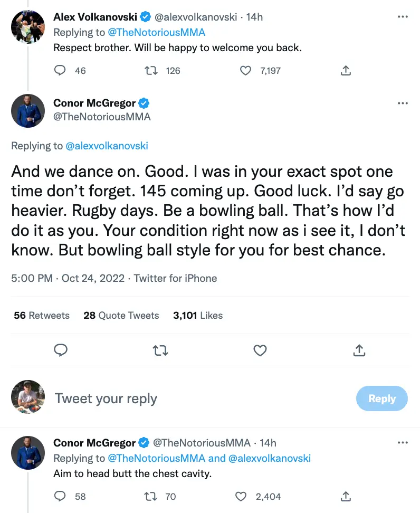Like the 'head butt the chest cavity' tweet
This screenshot has height=513, width=420.
point(241,496)
